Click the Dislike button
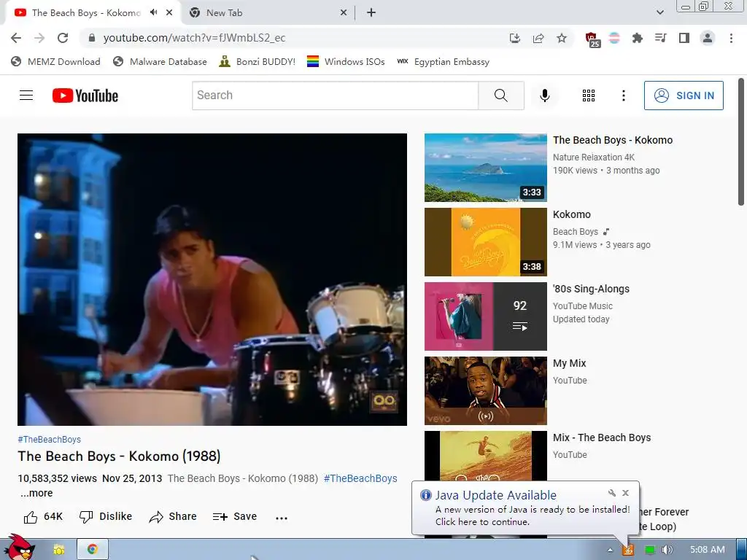747x560 pixels. click(x=105, y=517)
